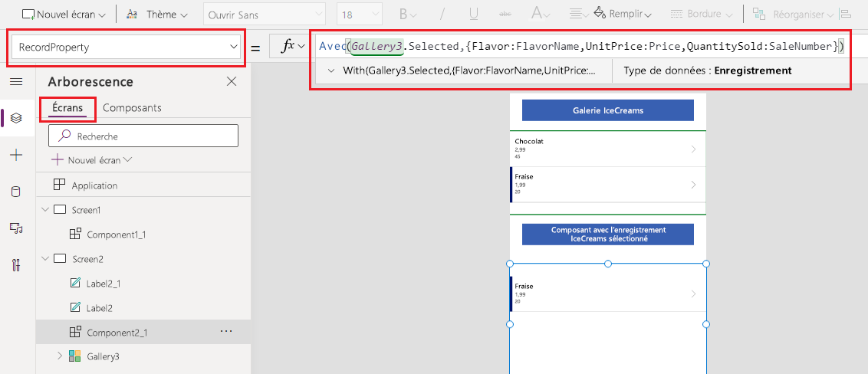868x374 pixels.
Task: Click the Application grid icon in the tree
Action: (x=59, y=185)
